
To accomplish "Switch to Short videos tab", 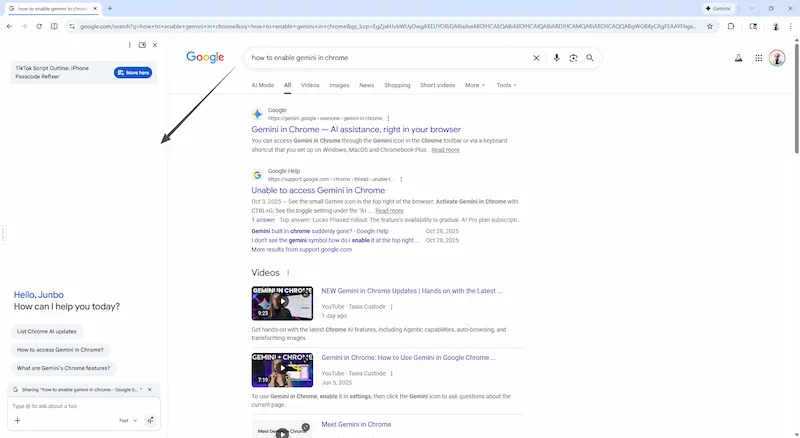I will (437, 85).
